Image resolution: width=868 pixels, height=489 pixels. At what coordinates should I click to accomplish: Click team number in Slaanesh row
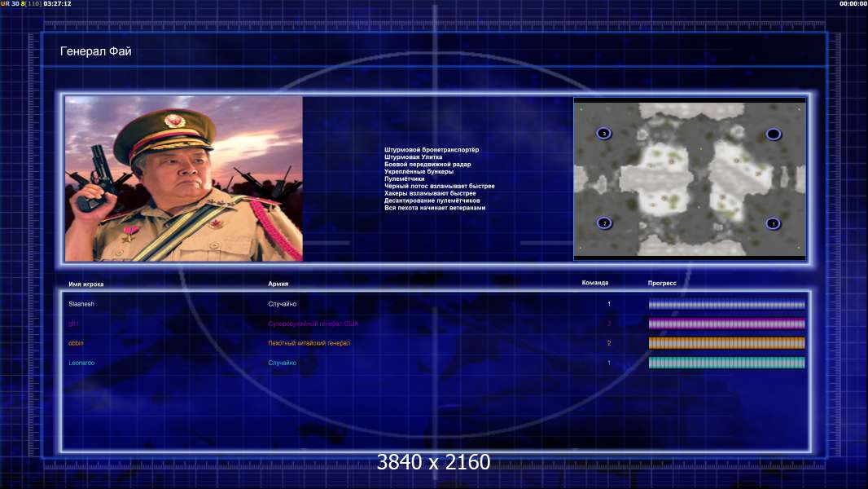(x=609, y=304)
